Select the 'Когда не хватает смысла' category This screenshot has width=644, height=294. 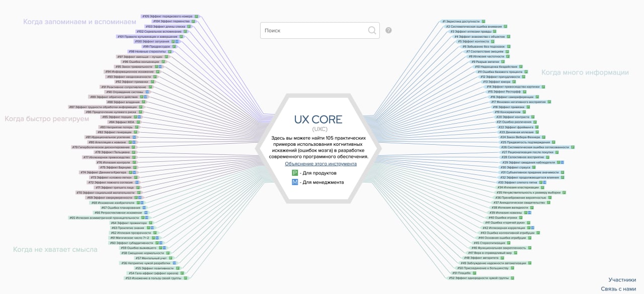click(x=55, y=249)
